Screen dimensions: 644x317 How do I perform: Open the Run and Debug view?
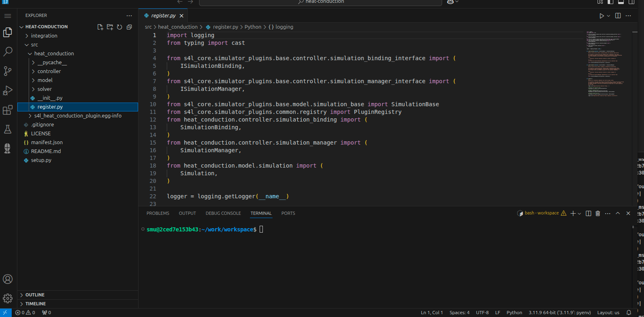click(x=8, y=90)
